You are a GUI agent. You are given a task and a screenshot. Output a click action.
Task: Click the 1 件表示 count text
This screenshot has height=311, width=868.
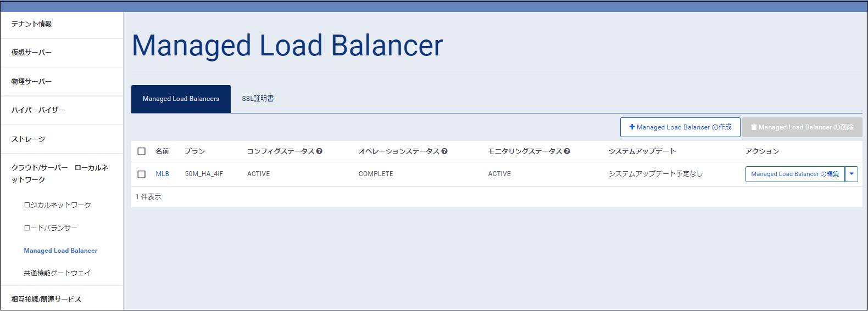[148, 197]
